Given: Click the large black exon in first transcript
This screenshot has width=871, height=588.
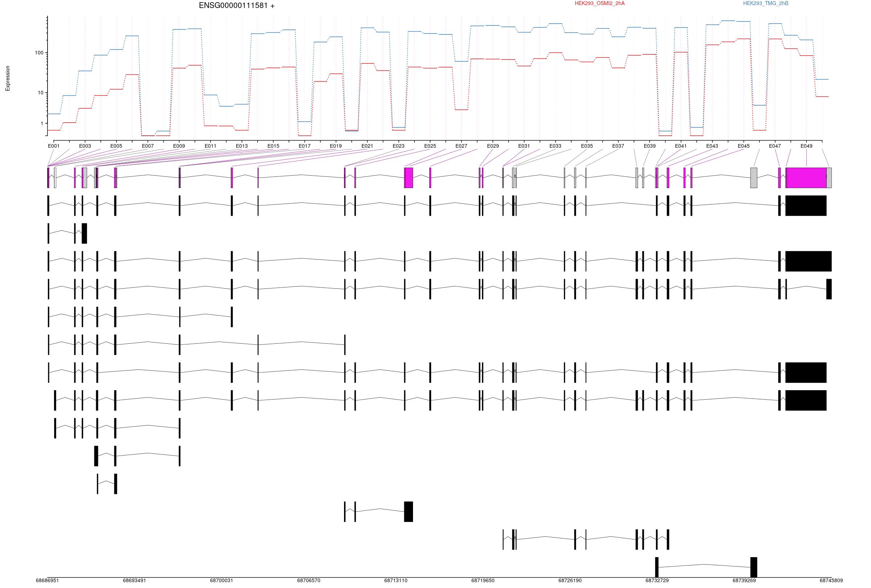Looking at the screenshot, I should 806,205.
